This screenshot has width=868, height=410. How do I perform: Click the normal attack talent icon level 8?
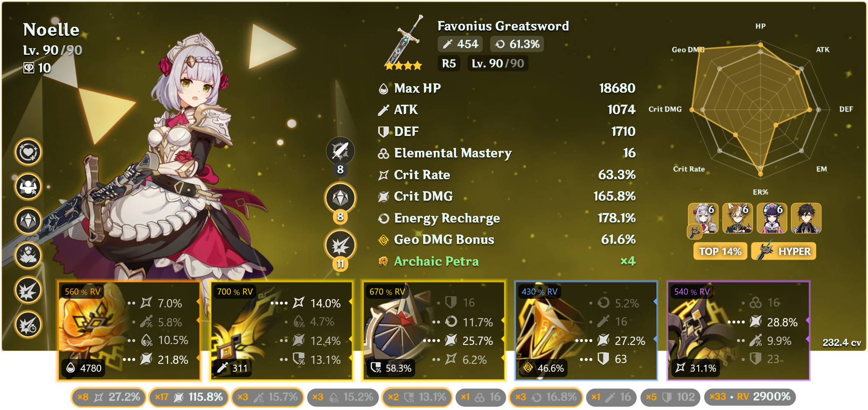340,151
